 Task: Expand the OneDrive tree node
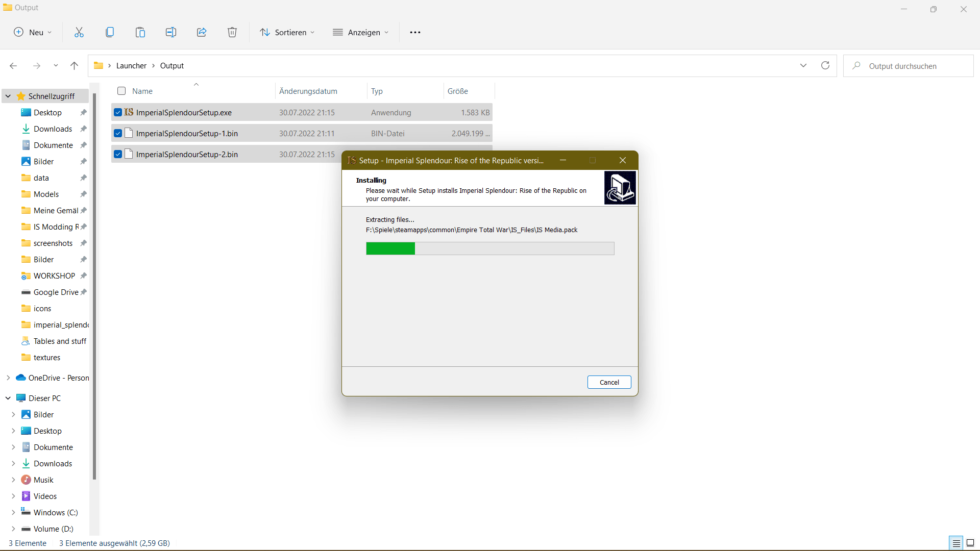point(8,378)
